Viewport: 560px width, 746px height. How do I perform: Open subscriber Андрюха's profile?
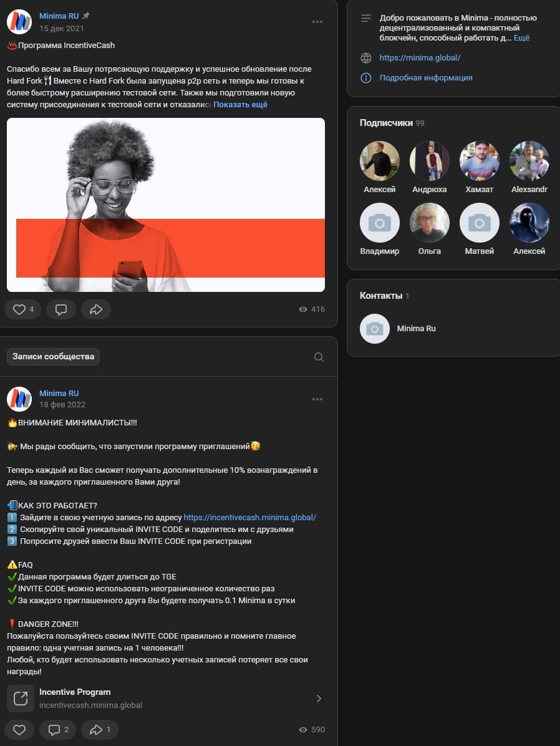(x=430, y=161)
